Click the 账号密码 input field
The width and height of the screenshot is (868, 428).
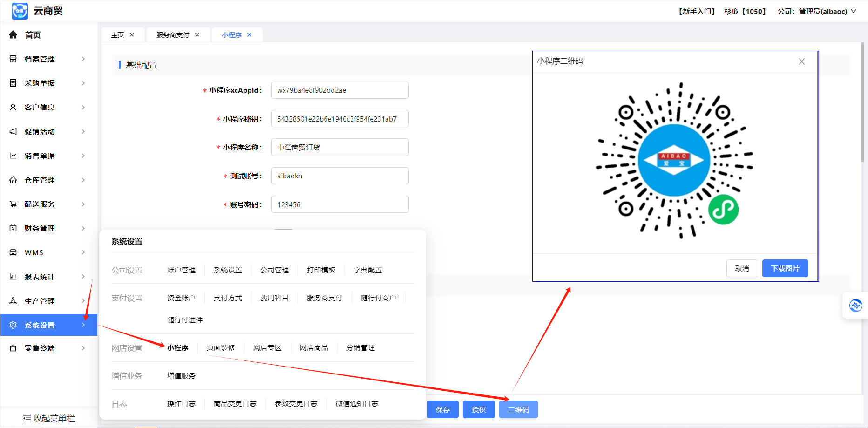[340, 204]
